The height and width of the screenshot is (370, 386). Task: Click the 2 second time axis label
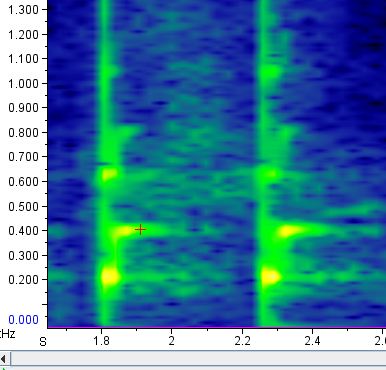click(171, 341)
